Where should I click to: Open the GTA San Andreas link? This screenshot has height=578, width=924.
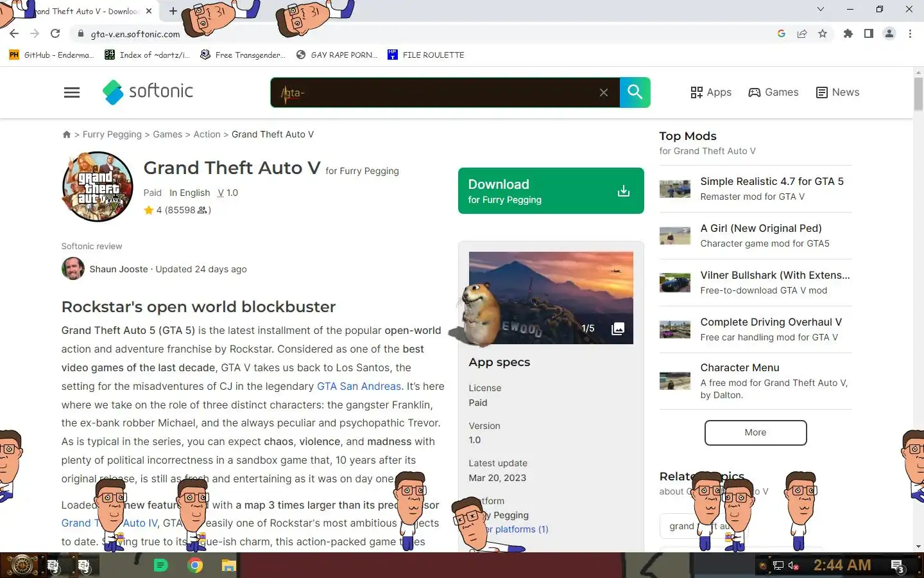tap(359, 386)
